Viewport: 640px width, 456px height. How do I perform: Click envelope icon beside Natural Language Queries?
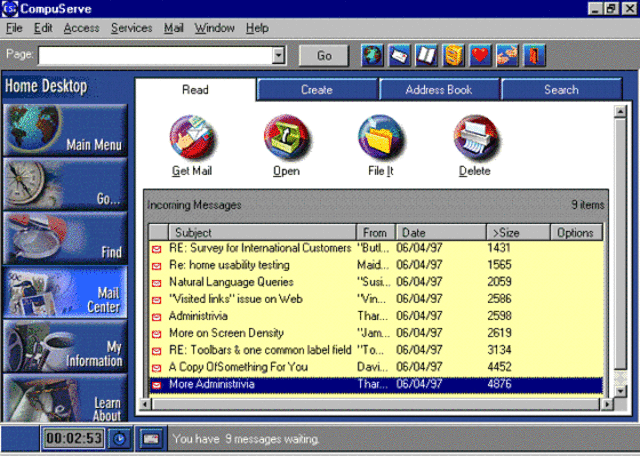[x=157, y=283]
